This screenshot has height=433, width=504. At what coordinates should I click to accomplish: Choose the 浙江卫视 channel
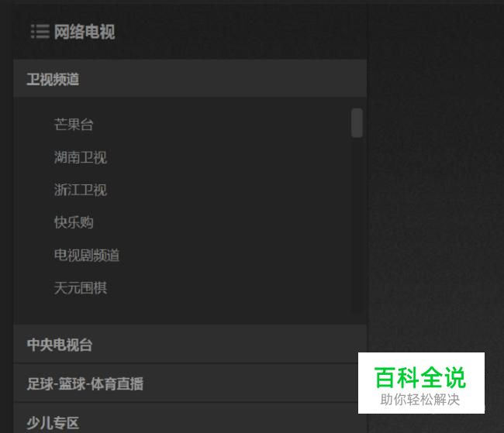click(x=81, y=190)
